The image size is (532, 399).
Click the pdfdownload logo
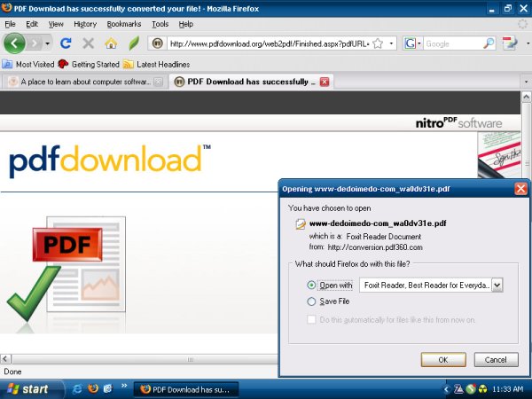click(x=110, y=160)
